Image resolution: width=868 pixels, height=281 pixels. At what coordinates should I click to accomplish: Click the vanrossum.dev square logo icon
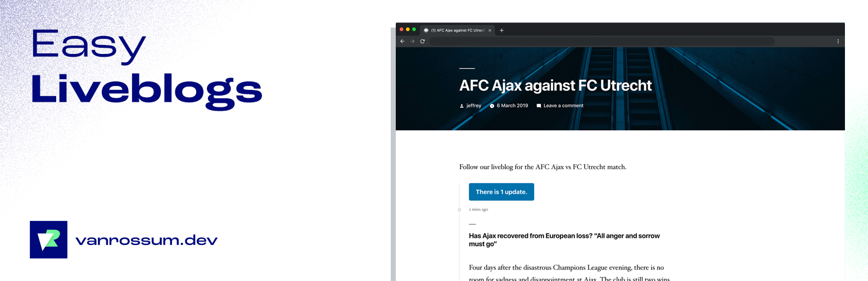[x=48, y=240]
